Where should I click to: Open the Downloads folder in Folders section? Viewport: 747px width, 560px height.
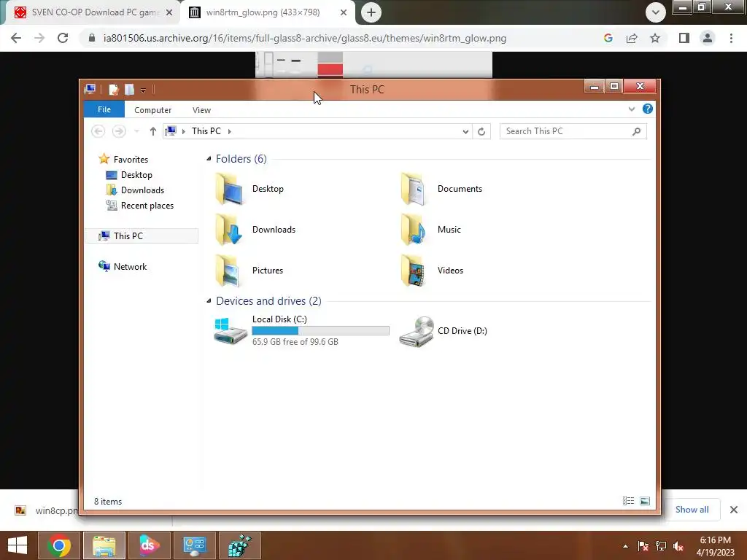point(230,230)
